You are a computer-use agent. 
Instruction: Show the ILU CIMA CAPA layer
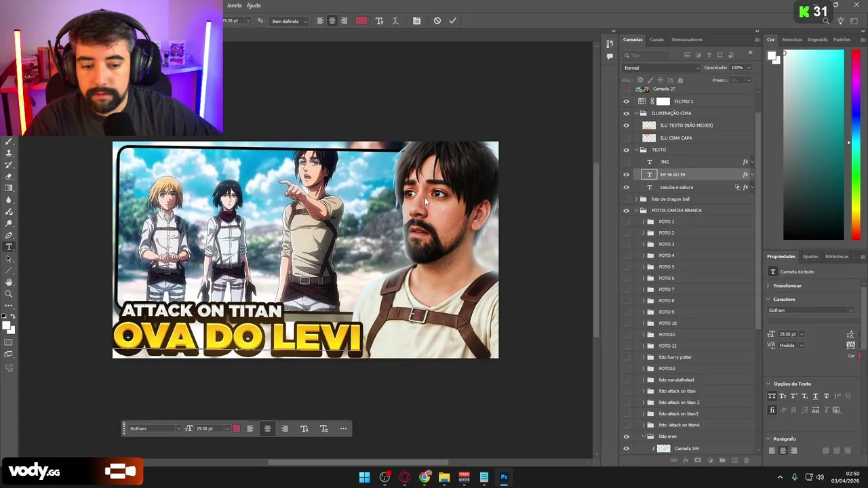click(x=626, y=138)
